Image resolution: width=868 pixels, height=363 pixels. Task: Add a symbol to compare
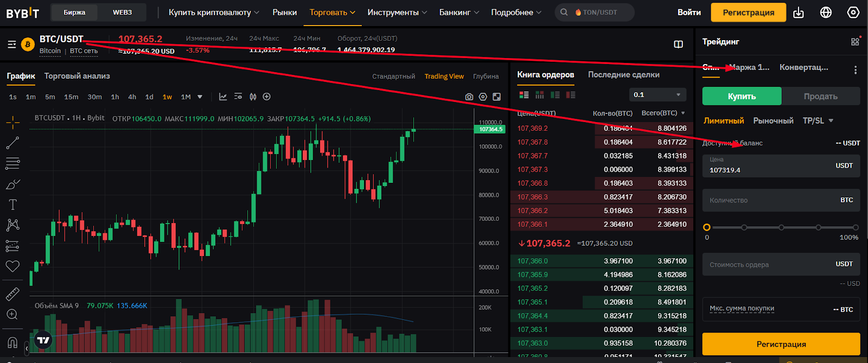267,97
